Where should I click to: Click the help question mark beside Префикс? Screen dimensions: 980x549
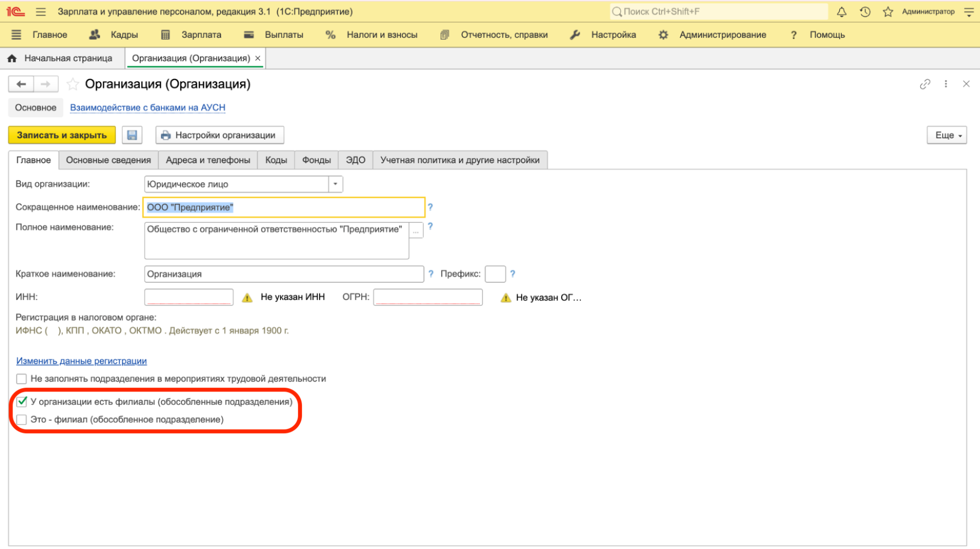pos(512,274)
